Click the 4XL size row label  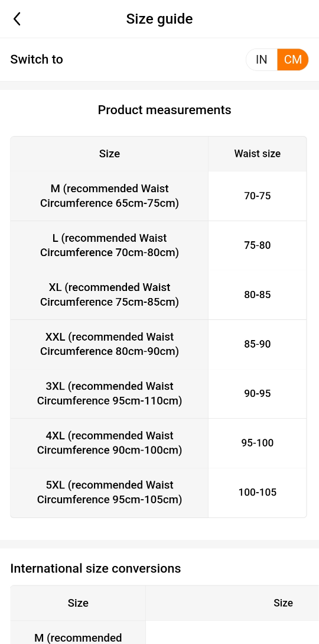[x=109, y=443]
